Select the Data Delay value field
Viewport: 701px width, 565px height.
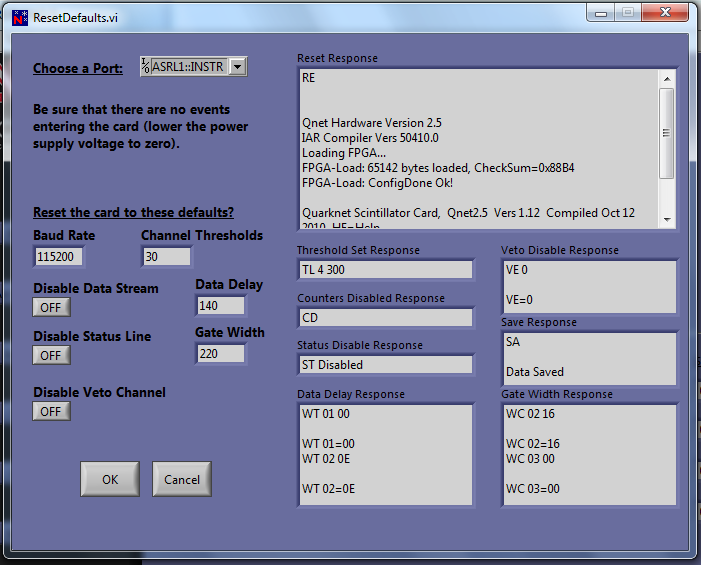tap(221, 305)
